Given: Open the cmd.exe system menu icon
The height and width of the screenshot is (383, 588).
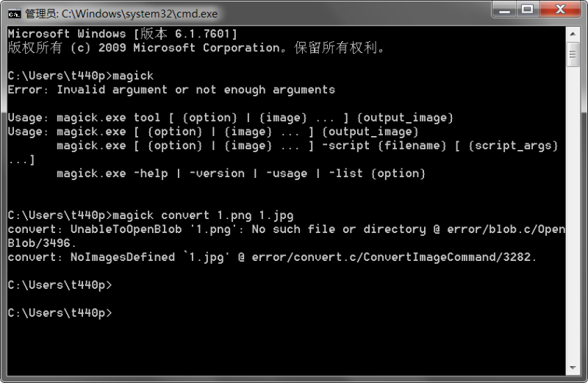Looking at the screenshot, I should (x=14, y=14).
